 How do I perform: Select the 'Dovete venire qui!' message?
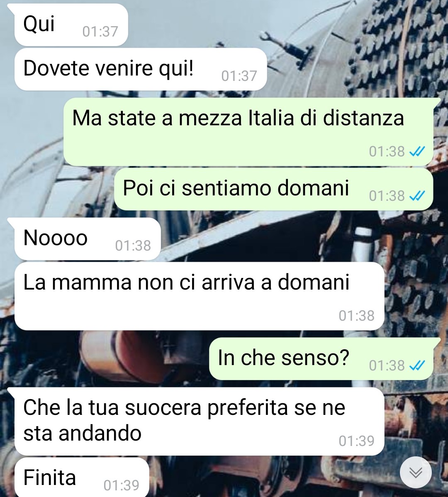click(141, 69)
